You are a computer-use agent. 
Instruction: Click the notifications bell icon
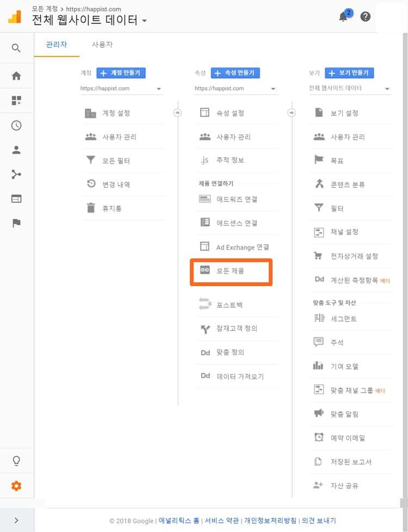point(343,16)
